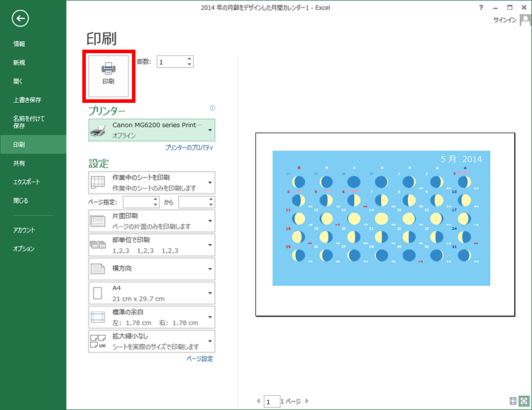Decrease the 部数 copies count
This screenshot has height=410, width=532.
pos(189,65)
